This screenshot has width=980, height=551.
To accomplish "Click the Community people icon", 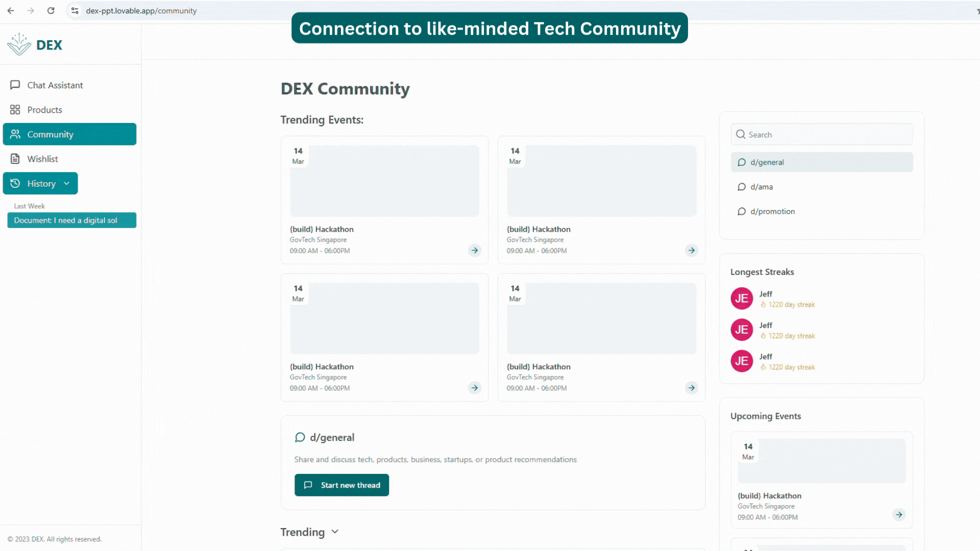I will [15, 134].
